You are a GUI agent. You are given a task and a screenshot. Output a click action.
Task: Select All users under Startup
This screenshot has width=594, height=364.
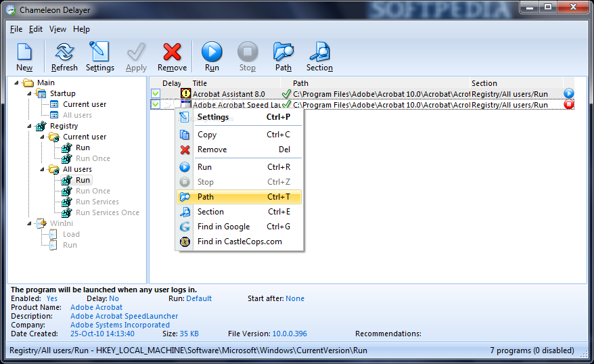point(77,115)
